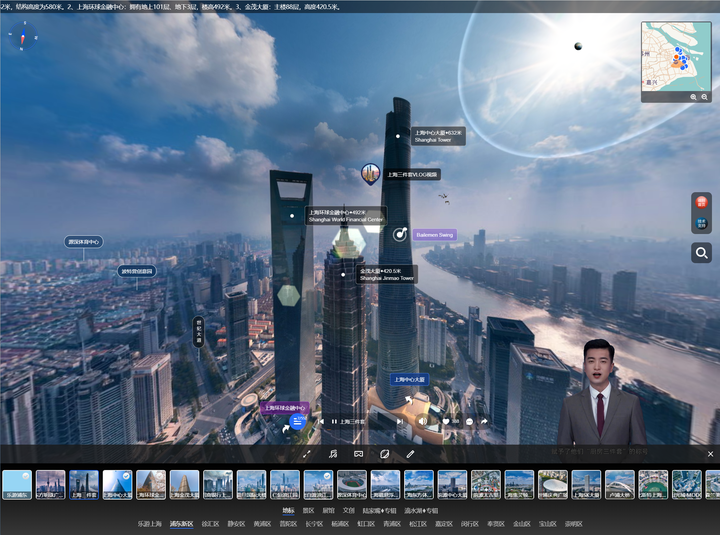Click the virtual presenter avatar
Viewport: 720px width, 535px height.
[602, 392]
